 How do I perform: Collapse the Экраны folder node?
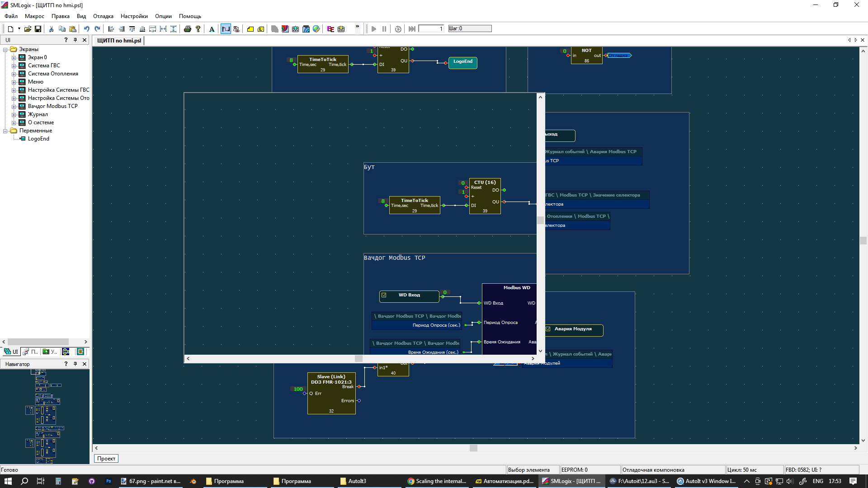coord(5,49)
